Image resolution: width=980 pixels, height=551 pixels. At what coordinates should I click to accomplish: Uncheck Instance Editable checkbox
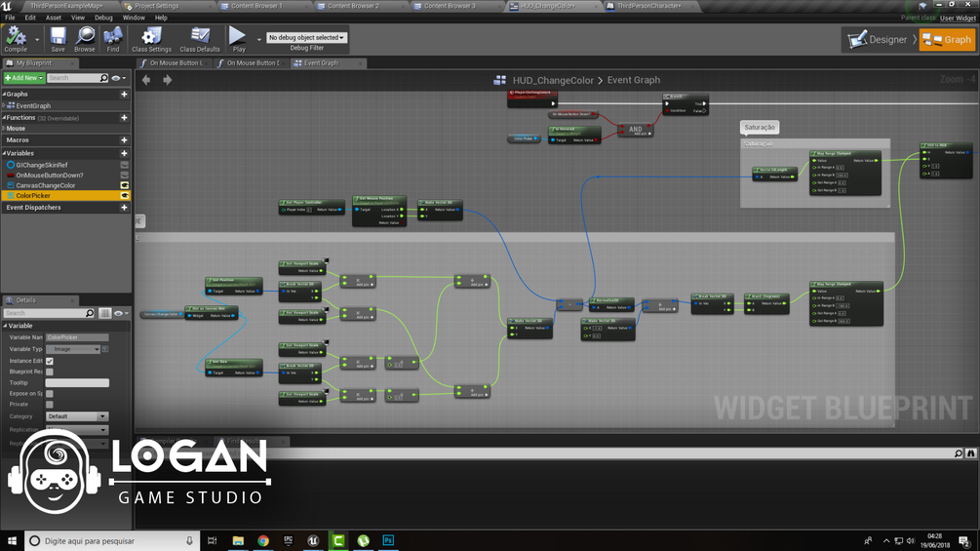pos(50,361)
